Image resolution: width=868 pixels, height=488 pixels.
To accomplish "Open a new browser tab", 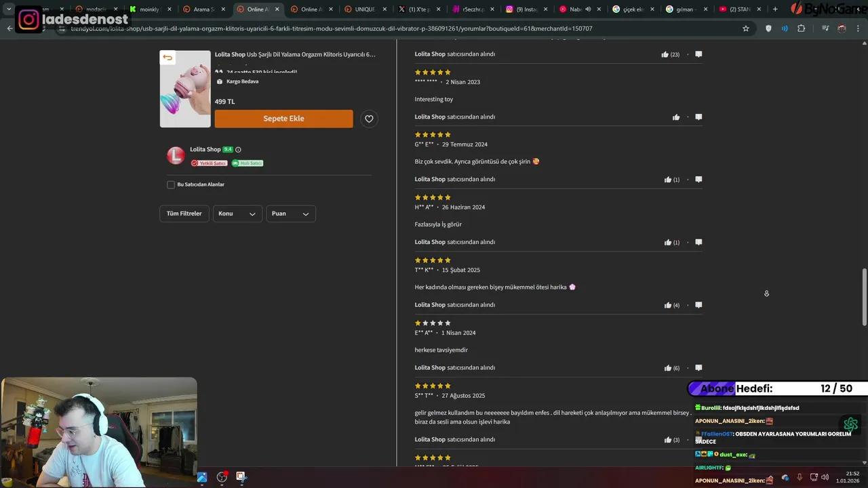I will point(775,9).
